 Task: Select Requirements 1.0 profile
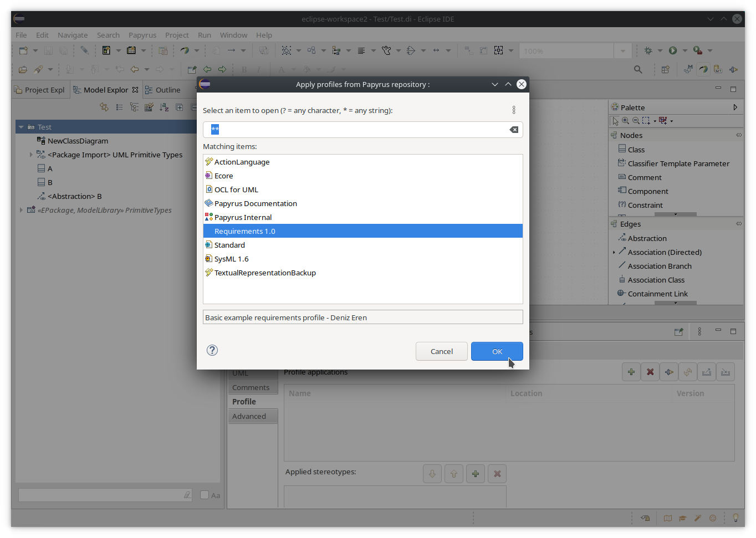[x=363, y=231]
